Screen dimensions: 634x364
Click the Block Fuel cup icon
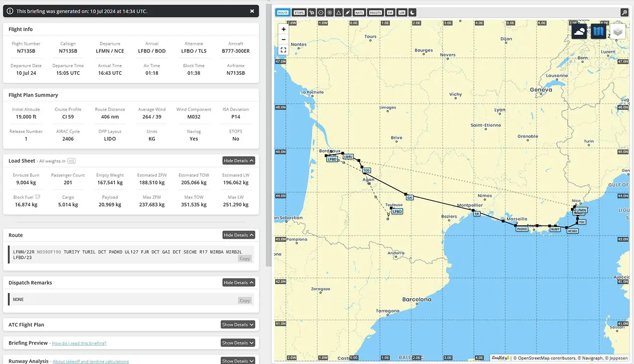click(x=37, y=197)
